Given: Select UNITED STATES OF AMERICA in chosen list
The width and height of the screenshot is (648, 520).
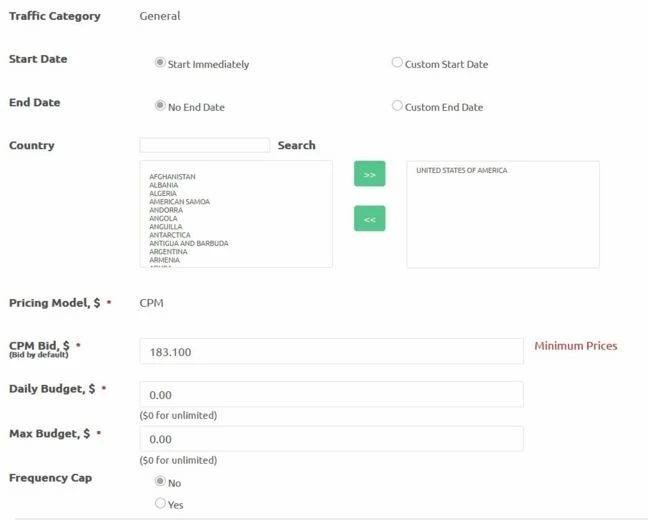Looking at the screenshot, I should pyautogui.click(x=462, y=170).
